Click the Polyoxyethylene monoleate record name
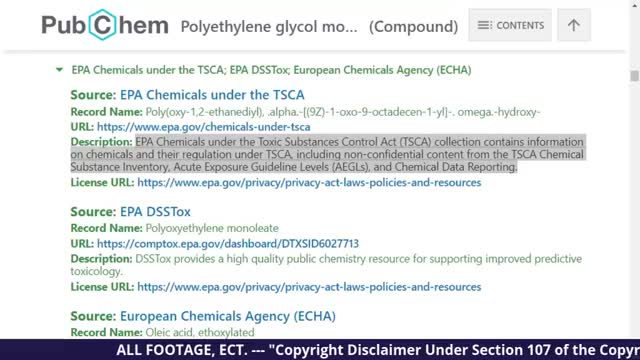The height and width of the screenshot is (360, 640). pos(212,228)
